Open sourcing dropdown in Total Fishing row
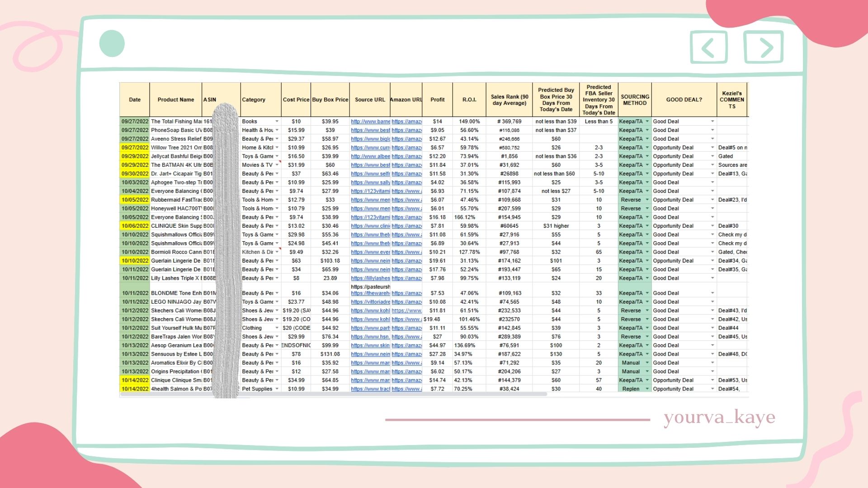This screenshot has width=868, height=488. 647,122
